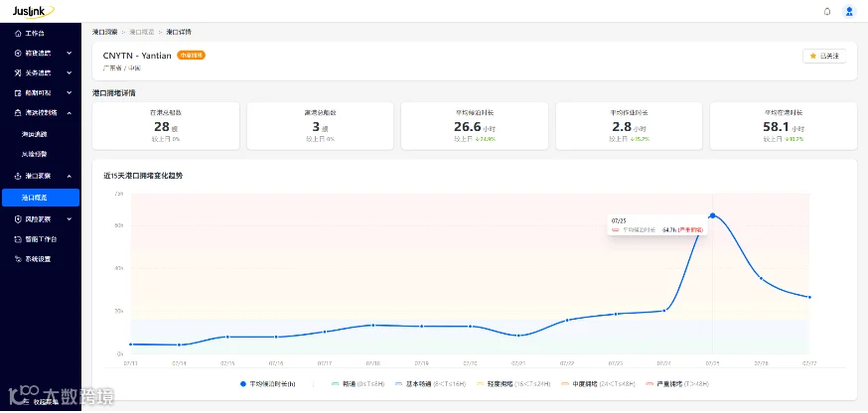Click the 07/21 dip data point

tap(518, 336)
